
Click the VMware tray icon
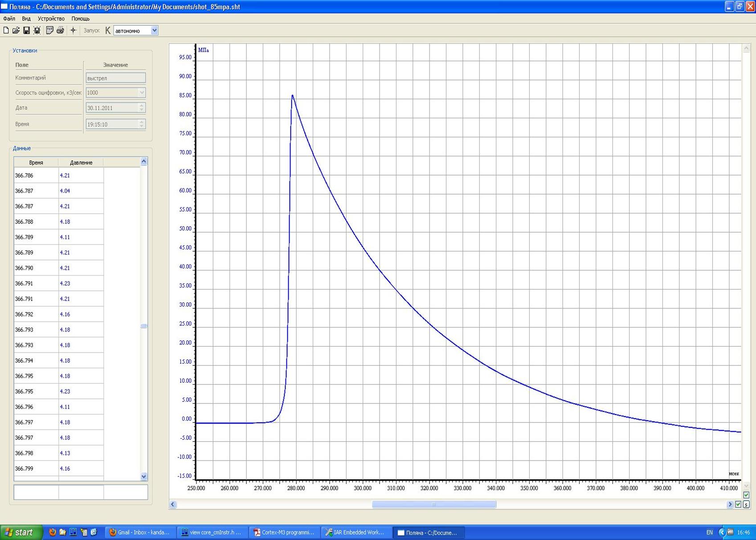[730, 532]
